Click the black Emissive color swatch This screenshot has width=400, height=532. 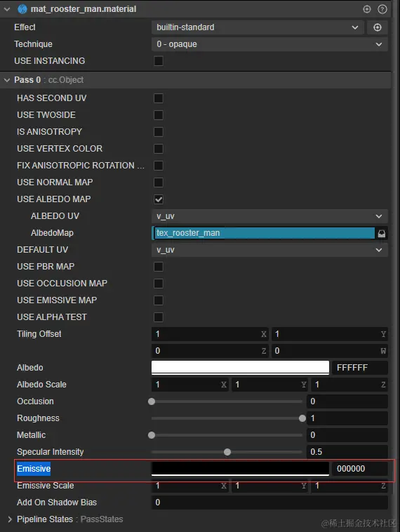click(240, 469)
